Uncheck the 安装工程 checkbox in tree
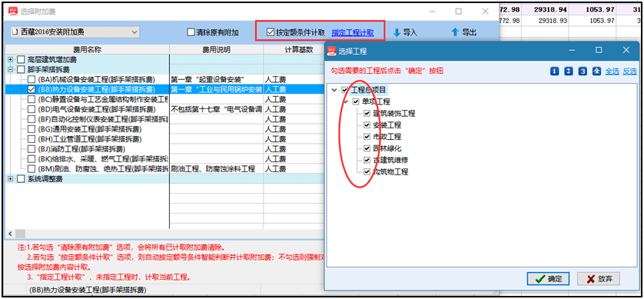This screenshot has width=644, height=299. [367, 125]
